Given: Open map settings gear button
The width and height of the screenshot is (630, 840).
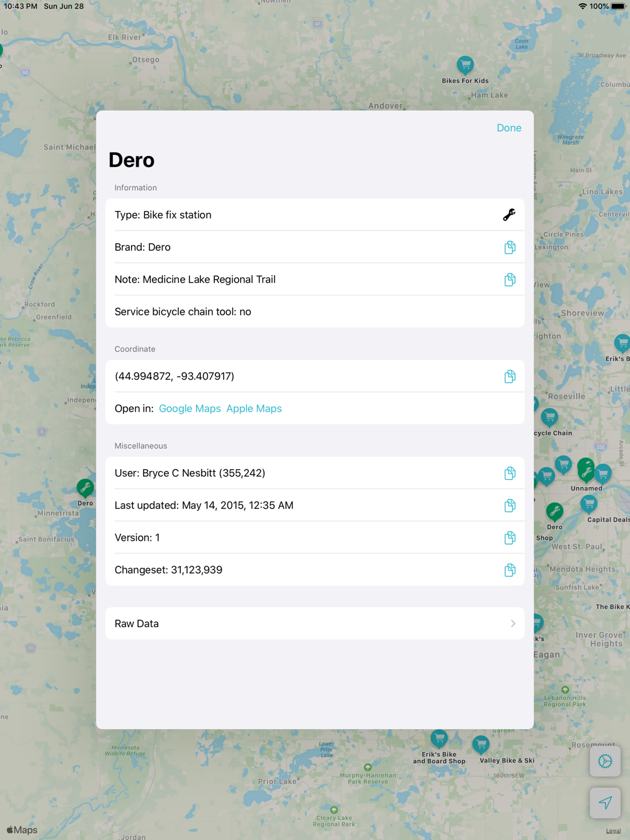Looking at the screenshot, I should coord(605,761).
